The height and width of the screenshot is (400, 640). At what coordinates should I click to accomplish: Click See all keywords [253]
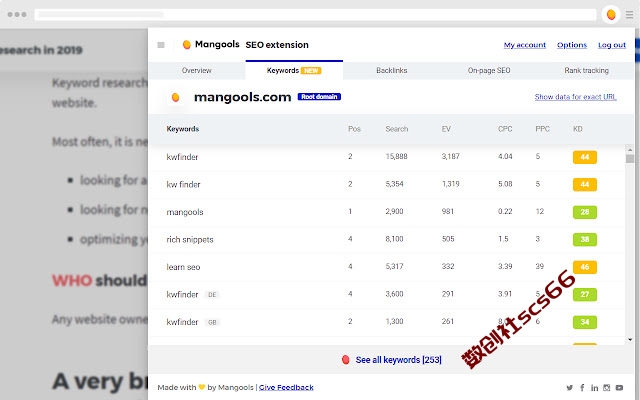398,360
